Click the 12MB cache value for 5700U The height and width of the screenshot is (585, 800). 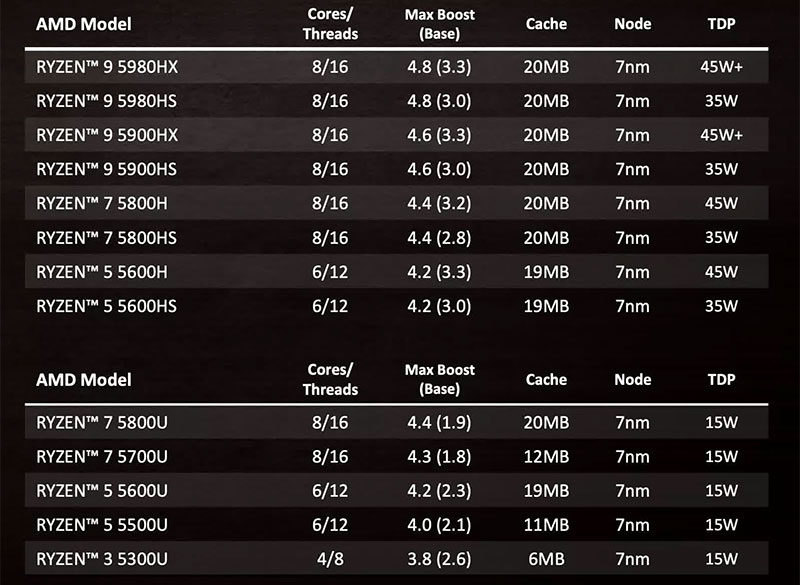[x=546, y=456]
